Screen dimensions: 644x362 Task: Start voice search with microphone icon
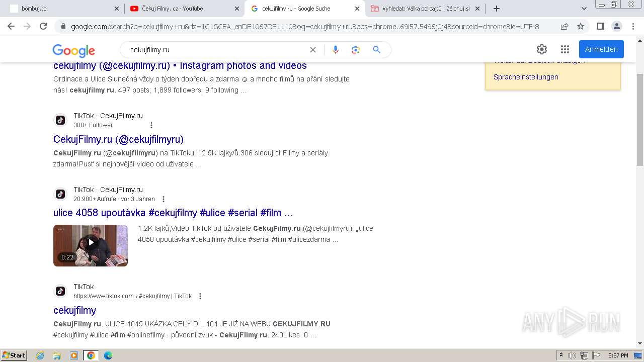[336, 50]
